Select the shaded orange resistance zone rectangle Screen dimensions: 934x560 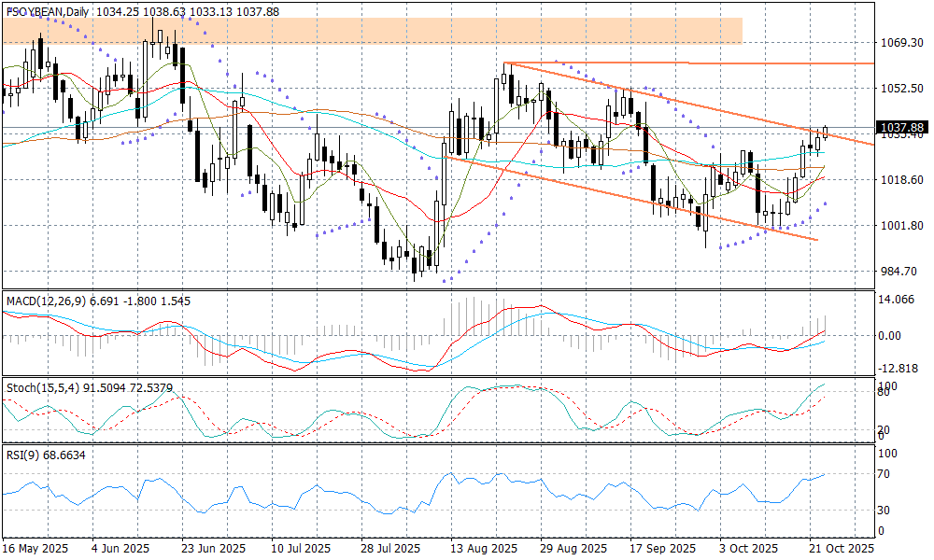coord(372,30)
